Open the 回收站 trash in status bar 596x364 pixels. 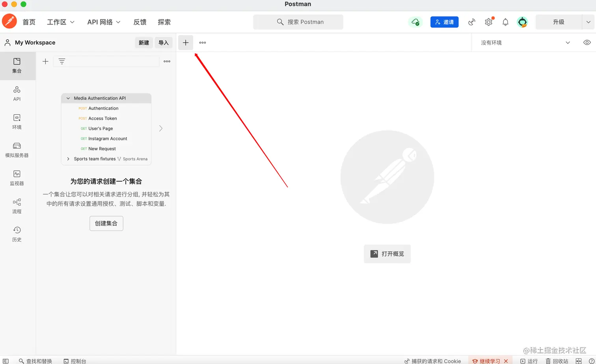(x=557, y=361)
